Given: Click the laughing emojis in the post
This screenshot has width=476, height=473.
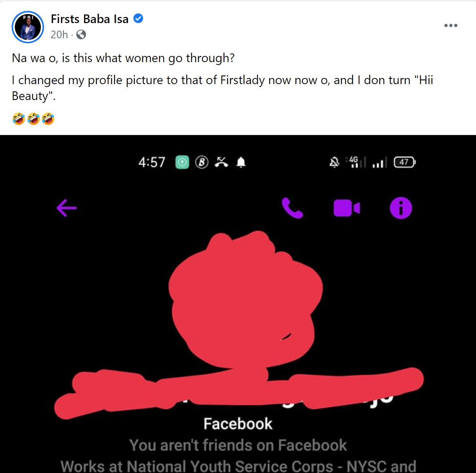Looking at the screenshot, I should click(33, 118).
